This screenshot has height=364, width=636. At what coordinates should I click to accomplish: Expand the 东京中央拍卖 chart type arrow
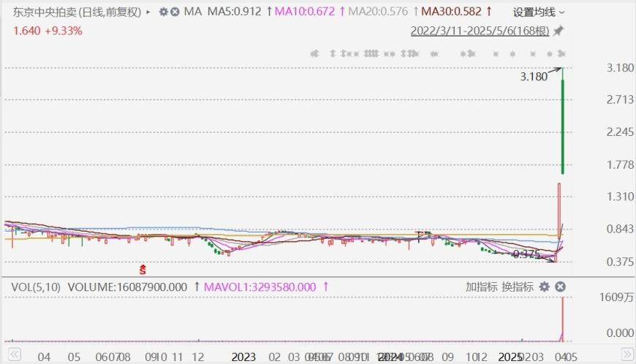pos(149,12)
